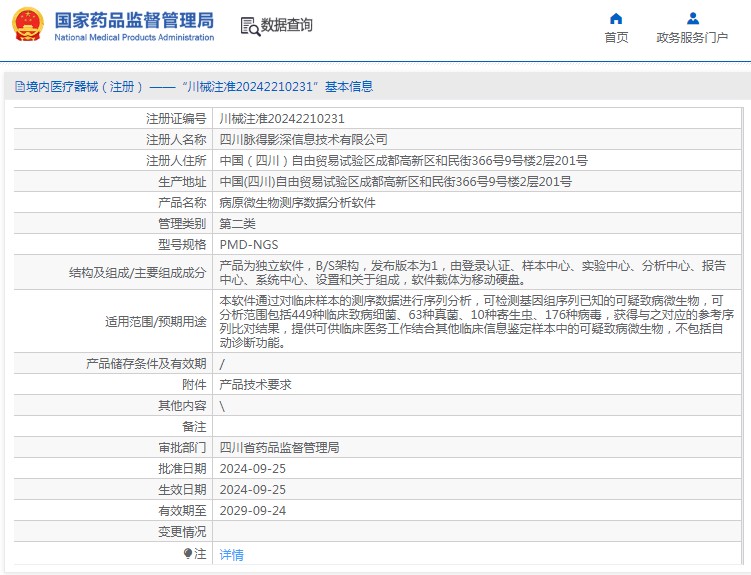Click the 注册证编号 label
Screen dimensions: 751x575
point(176,118)
